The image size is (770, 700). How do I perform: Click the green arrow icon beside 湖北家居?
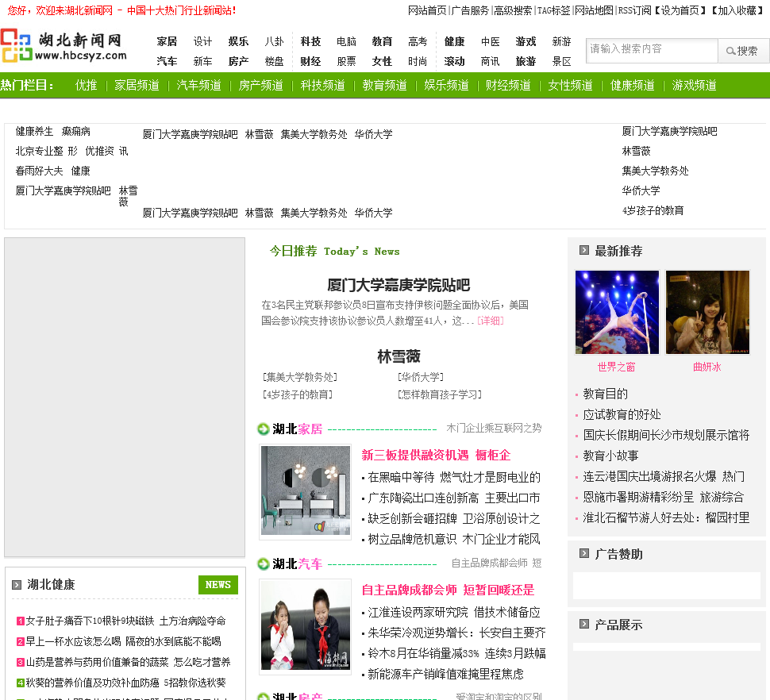[x=264, y=429]
